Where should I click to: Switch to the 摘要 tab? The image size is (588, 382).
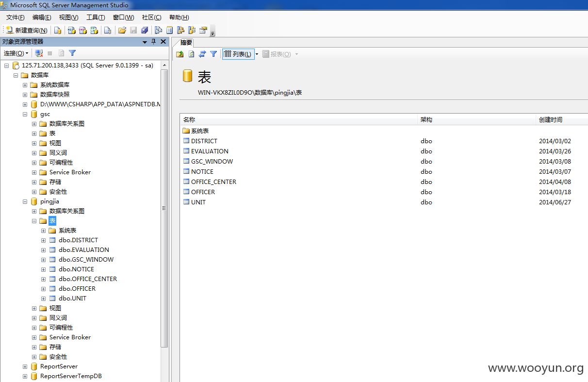coord(186,42)
